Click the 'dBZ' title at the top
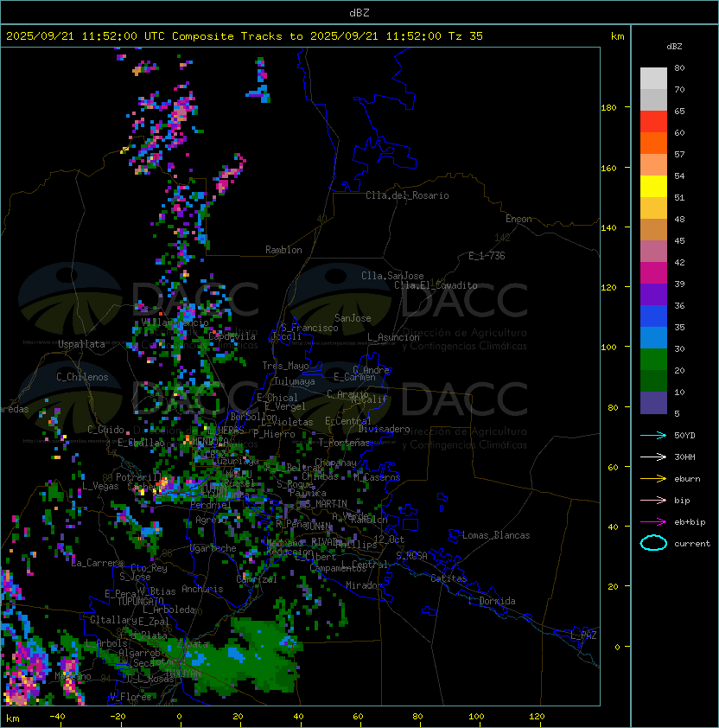Viewport: 719px width, 728px height. [x=359, y=13]
